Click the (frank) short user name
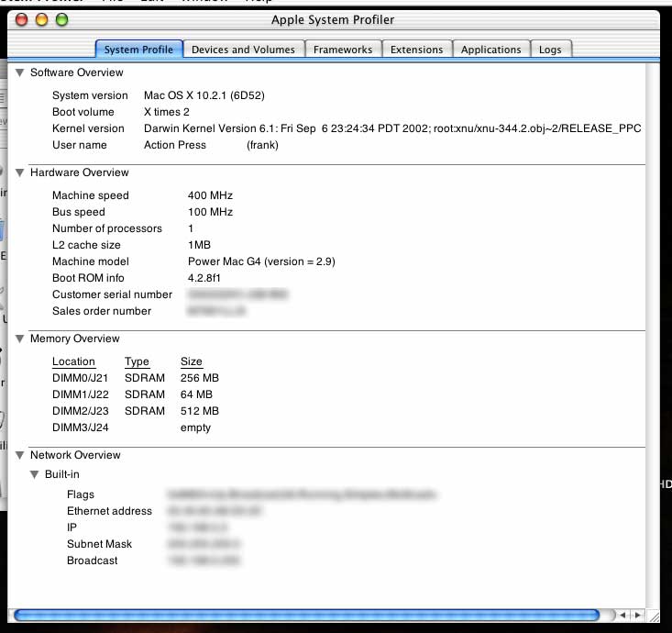672x633 pixels. [262, 145]
